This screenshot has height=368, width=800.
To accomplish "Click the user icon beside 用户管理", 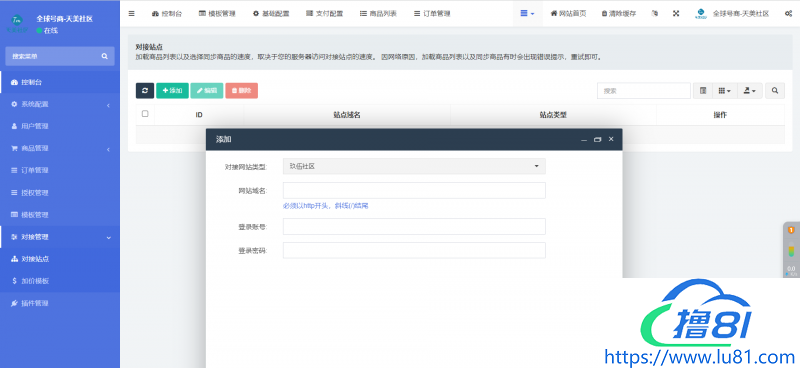I will (14, 126).
